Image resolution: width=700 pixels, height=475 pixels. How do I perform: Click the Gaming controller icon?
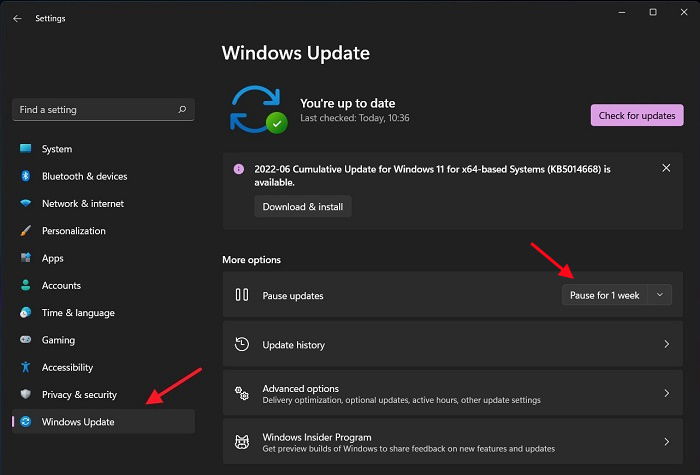click(x=25, y=340)
